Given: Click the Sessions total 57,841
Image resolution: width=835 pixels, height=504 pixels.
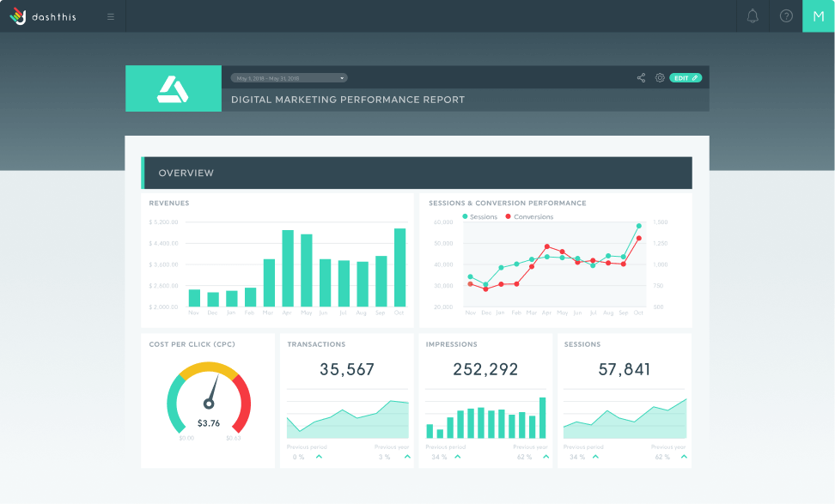Looking at the screenshot, I should coord(625,369).
